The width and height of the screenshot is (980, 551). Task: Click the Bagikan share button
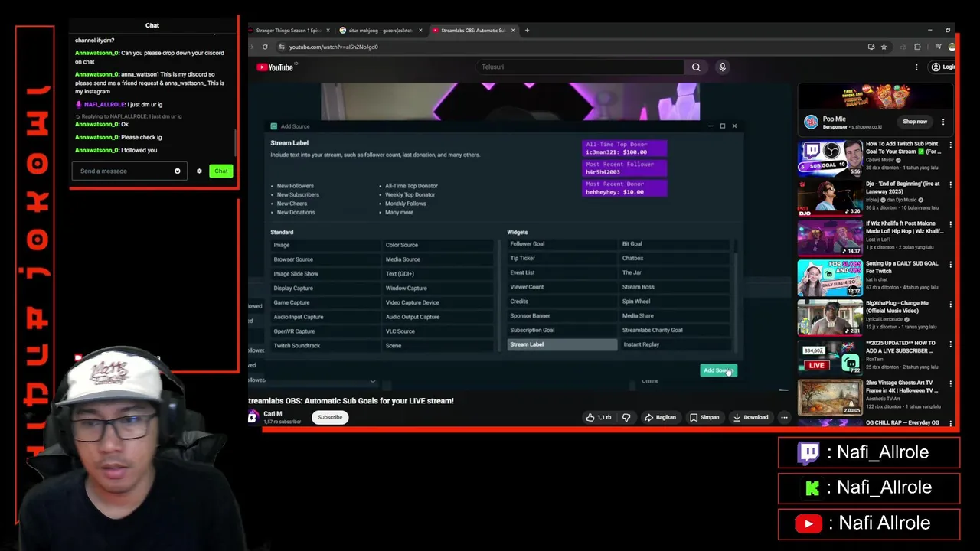tap(660, 417)
